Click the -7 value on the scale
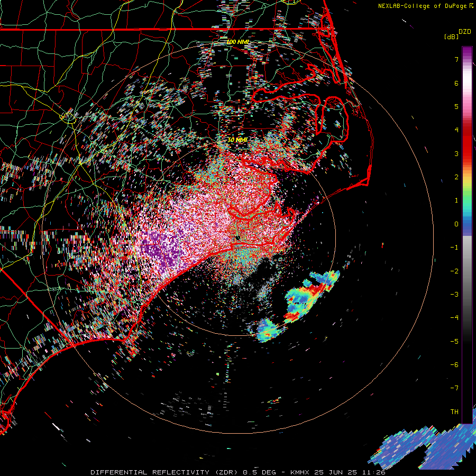The height and width of the screenshot is (476, 476). [x=454, y=388]
